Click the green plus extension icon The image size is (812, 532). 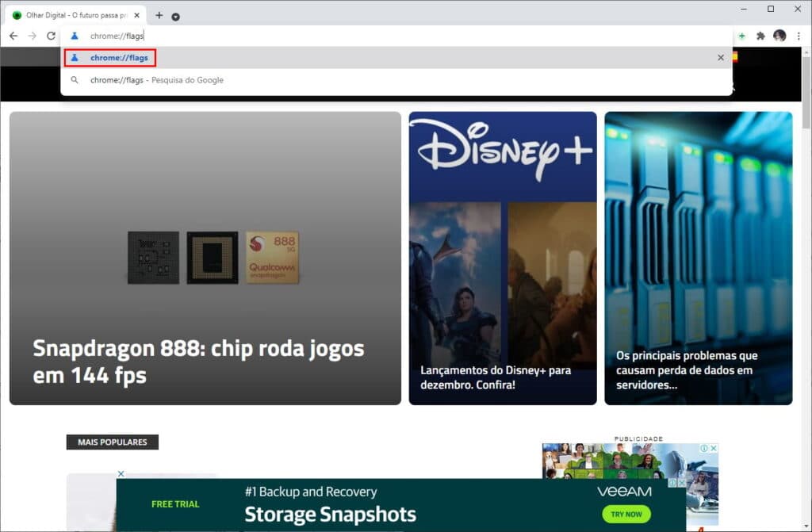pos(741,36)
